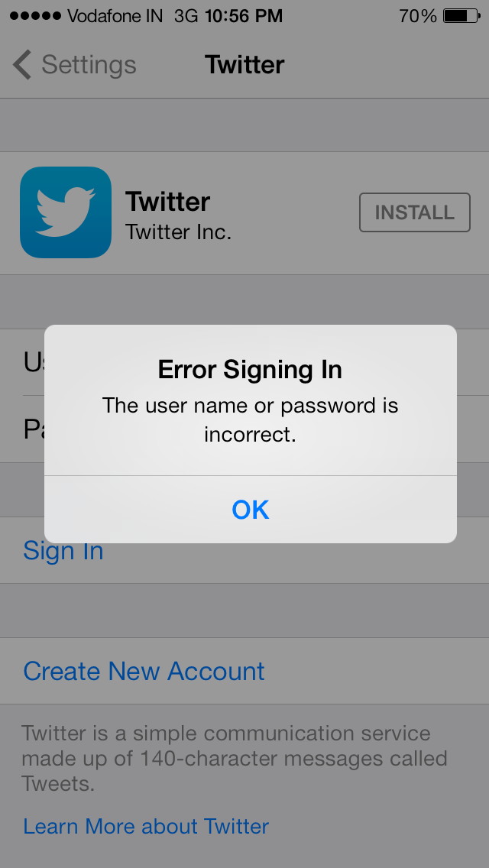The image size is (489, 868).
Task: Go back to Settings
Action: tap(75, 65)
